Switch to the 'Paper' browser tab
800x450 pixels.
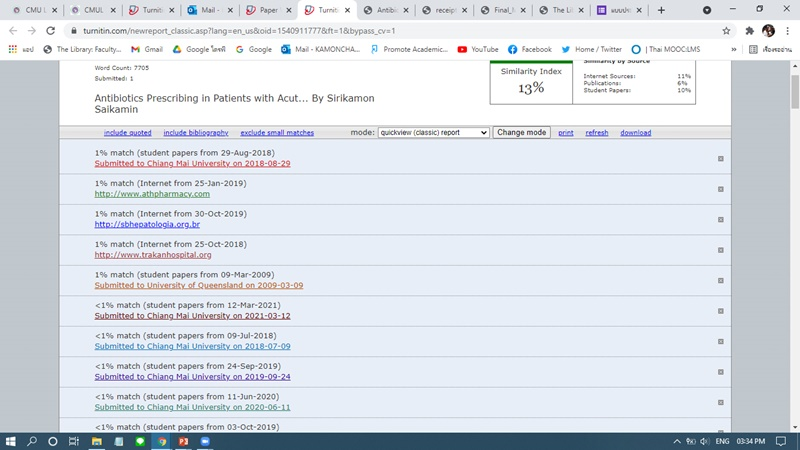[x=264, y=10]
